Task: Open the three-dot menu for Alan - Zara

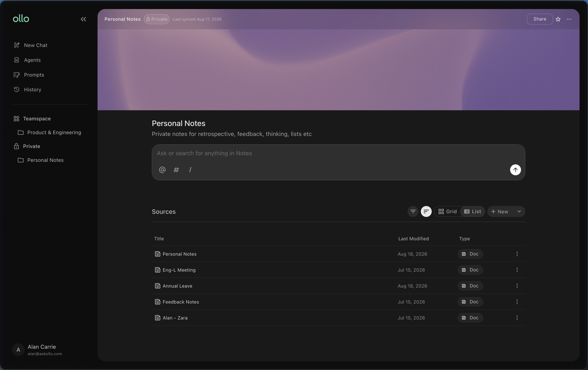Action: (517, 318)
